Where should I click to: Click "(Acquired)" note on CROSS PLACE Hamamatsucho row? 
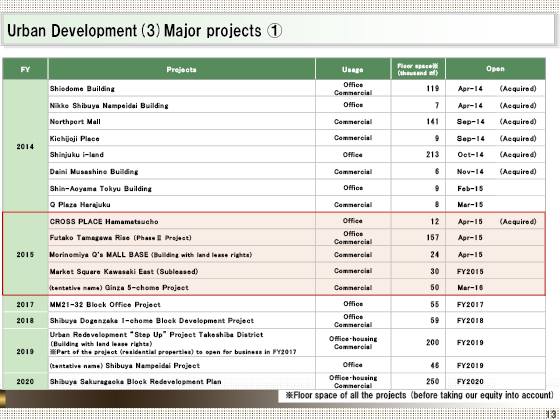(x=518, y=221)
